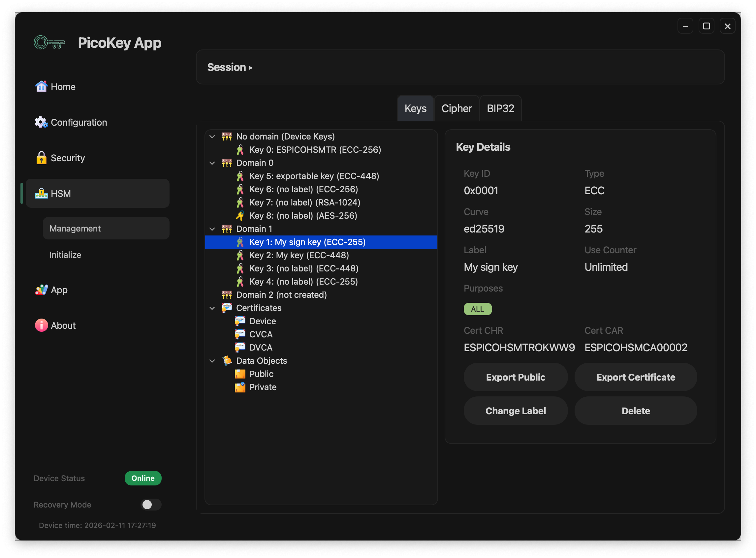Viewport: 756px width, 558px height.
Task: Switch to the Cipher tab
Action: (x=457, y=108)
